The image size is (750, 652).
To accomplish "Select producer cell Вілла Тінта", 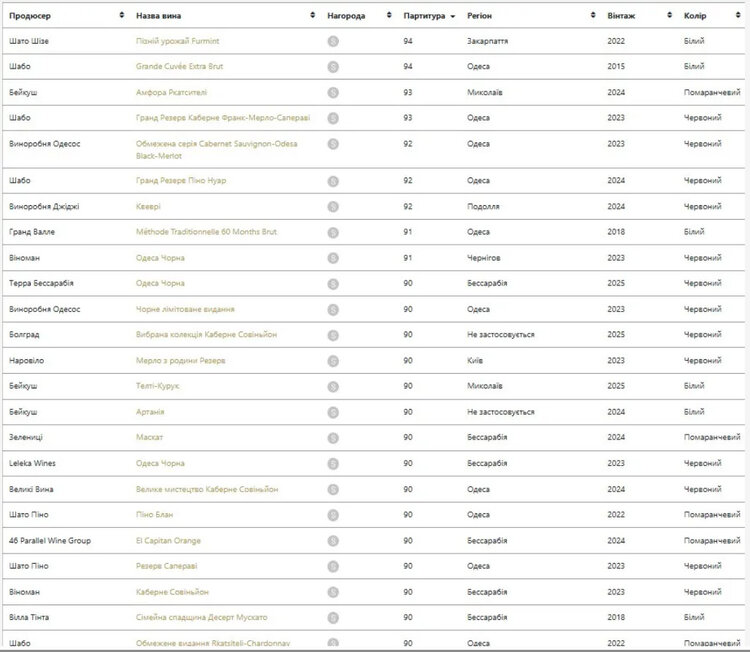I will pyautogui.click(x=29, y=618).
